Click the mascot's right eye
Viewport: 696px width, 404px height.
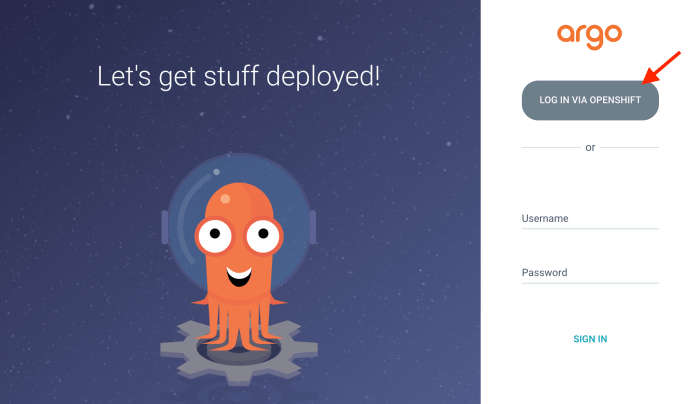tap(262, 237)
